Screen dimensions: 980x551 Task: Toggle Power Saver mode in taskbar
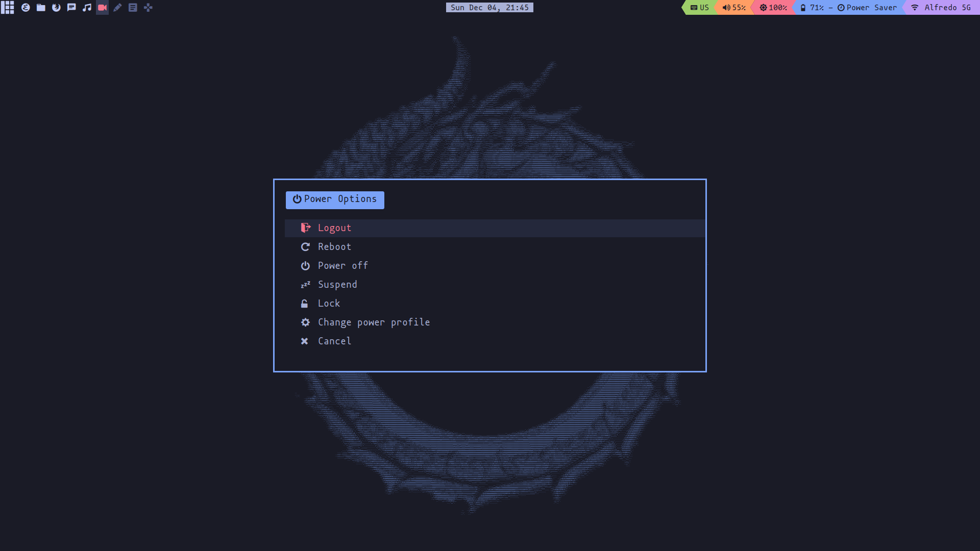[868, 8]
